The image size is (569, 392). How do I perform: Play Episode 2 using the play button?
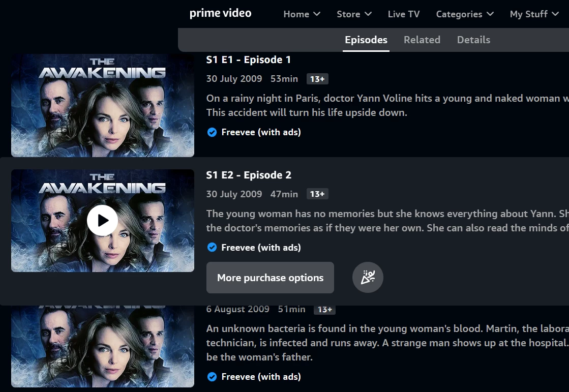(x=102, y=220)
